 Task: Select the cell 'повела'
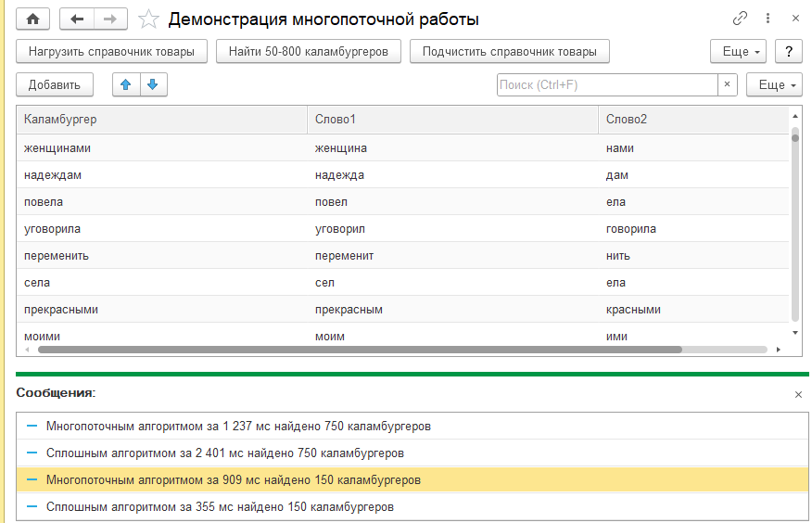pos(162,202)
